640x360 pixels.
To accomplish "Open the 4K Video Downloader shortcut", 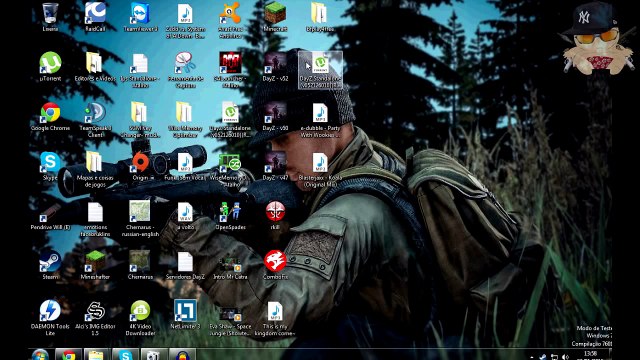I will (x=140, y=318).
